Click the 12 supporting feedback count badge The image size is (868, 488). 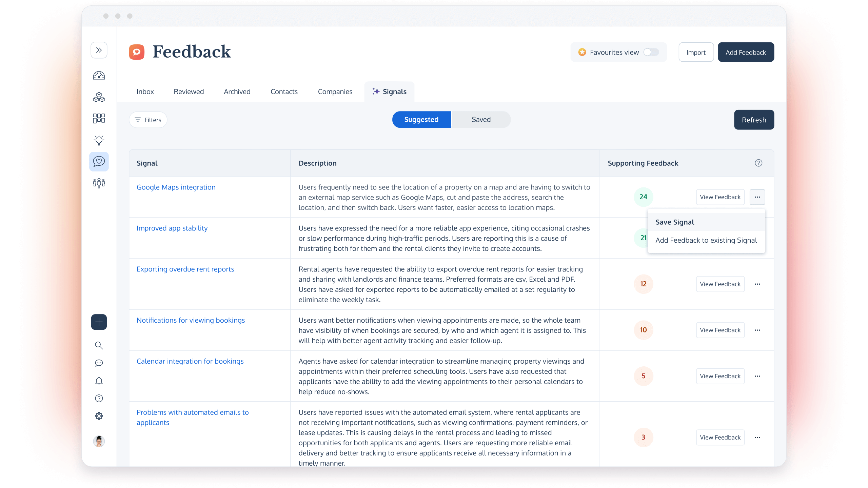tap(643, 284)
